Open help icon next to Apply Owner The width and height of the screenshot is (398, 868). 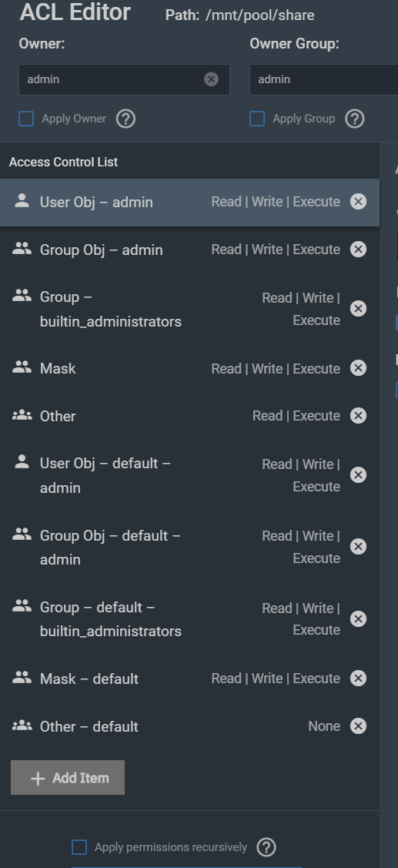tap(125, 119)
